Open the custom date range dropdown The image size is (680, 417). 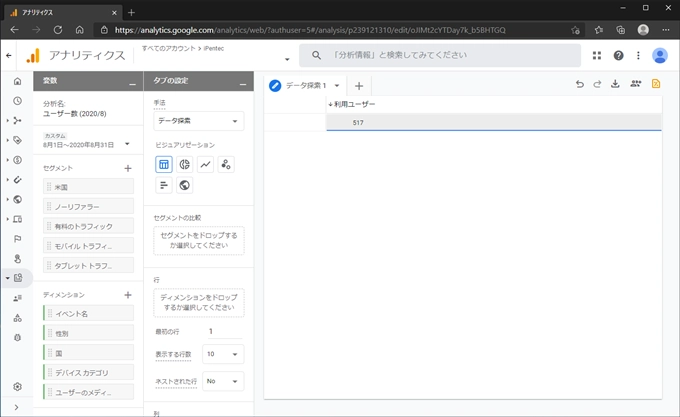click(127, 143)
